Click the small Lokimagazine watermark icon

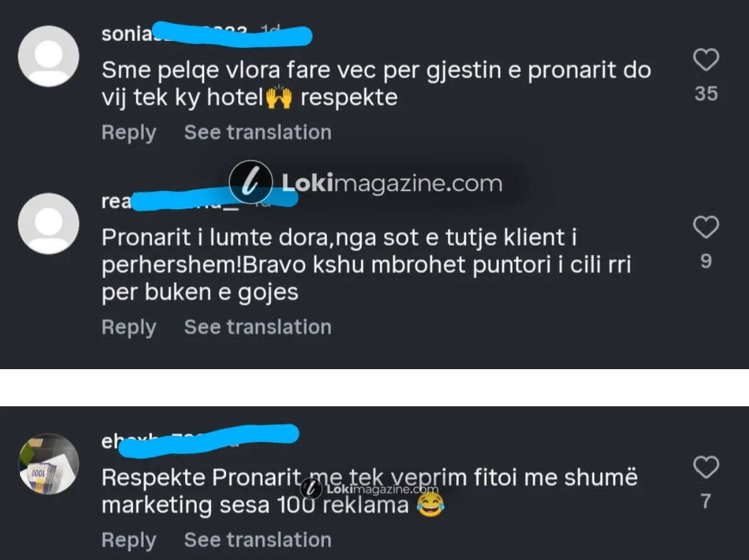(x=311, y=489)
